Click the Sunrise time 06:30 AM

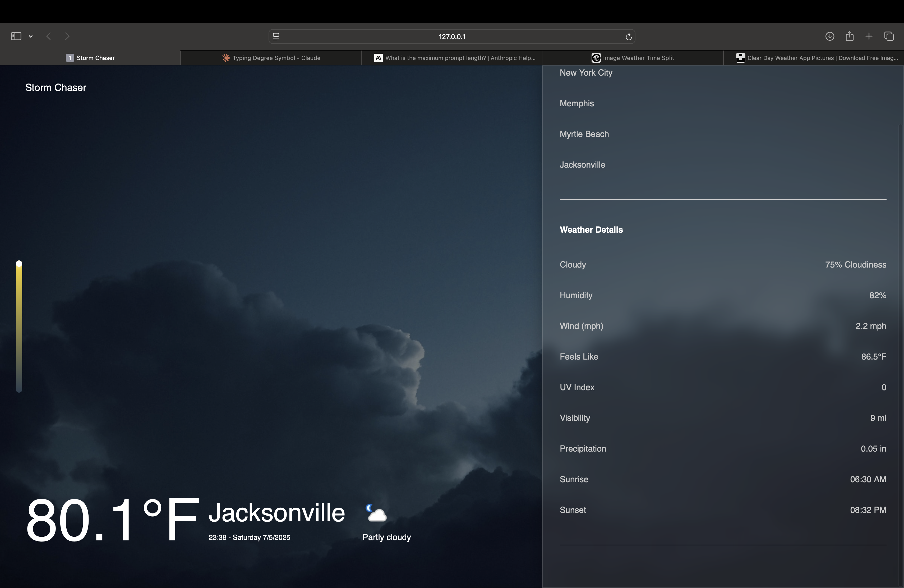(x=868, y=479)
